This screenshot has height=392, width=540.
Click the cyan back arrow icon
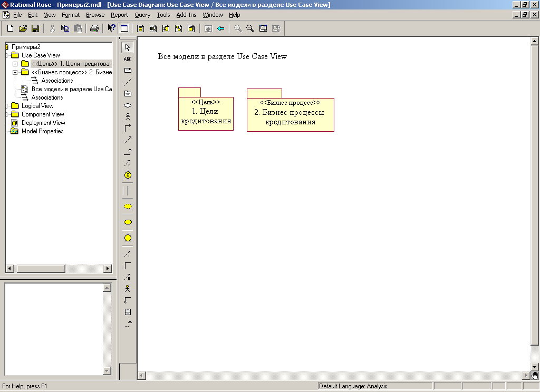[x=221, y=28]
